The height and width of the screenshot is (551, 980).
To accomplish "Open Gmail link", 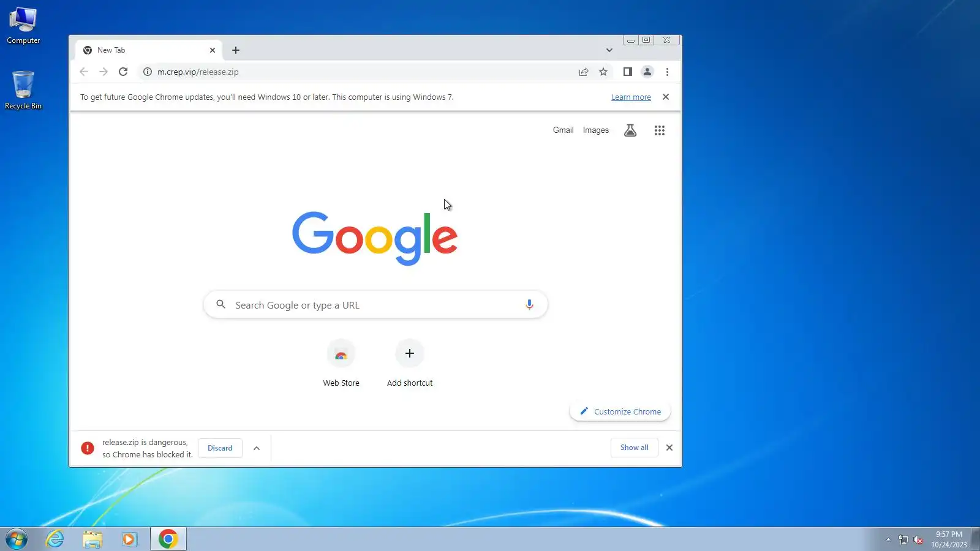I will pos(563,130).
